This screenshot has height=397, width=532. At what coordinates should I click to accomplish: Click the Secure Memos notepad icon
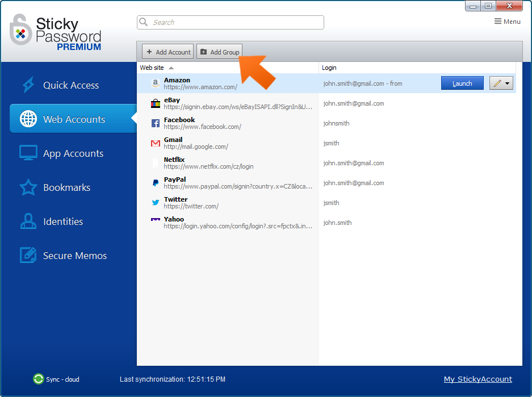tap(28, 255)
